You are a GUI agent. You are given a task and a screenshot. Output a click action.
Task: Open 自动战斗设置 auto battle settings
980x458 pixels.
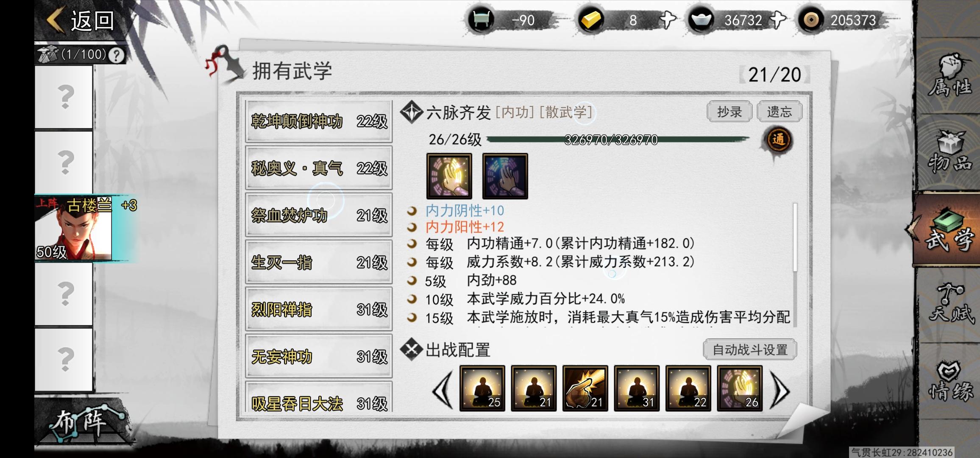tap(750, 350)
